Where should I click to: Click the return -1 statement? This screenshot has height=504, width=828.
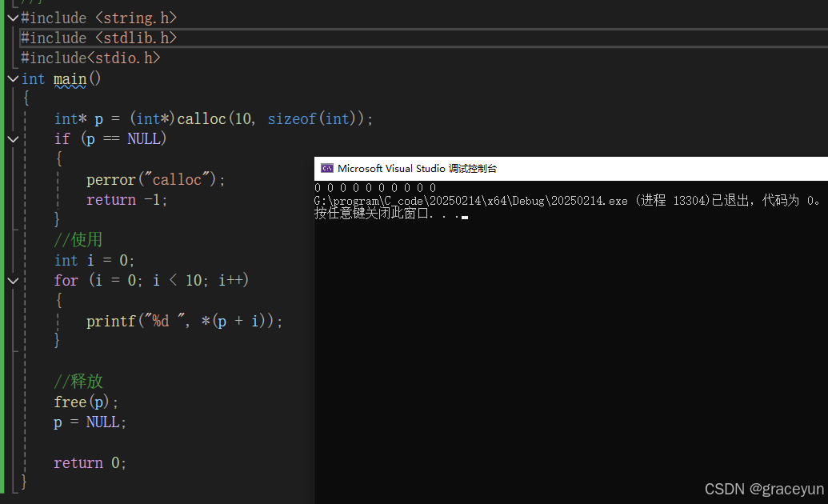(126, 200)
